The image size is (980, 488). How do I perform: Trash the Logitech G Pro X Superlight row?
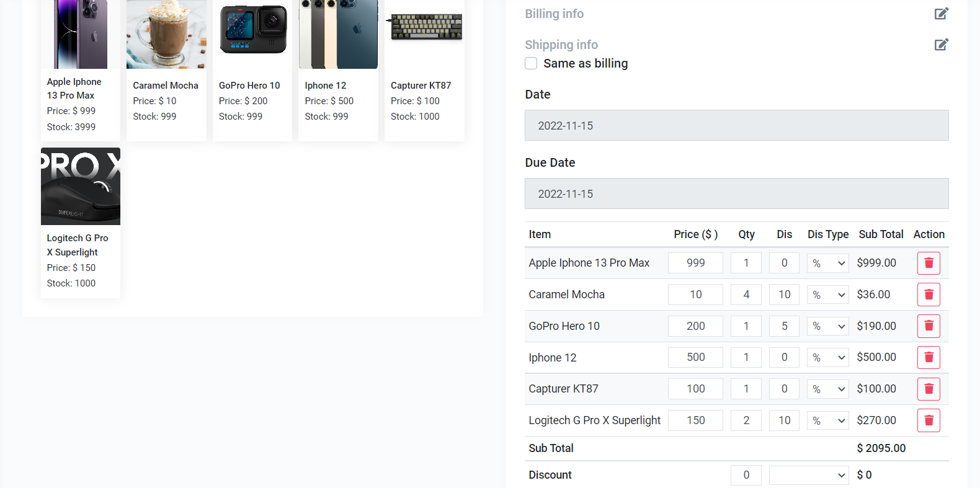tap(929, 420)
